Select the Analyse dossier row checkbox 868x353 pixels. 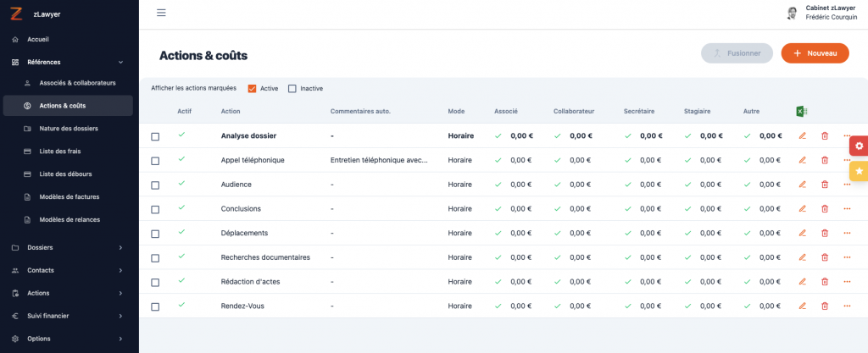click(155, 136)
